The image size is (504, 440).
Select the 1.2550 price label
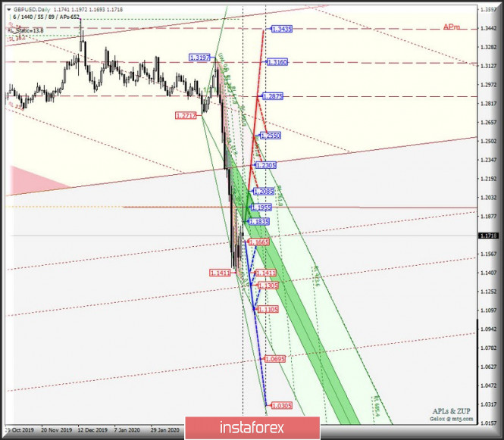pos(271,136)
